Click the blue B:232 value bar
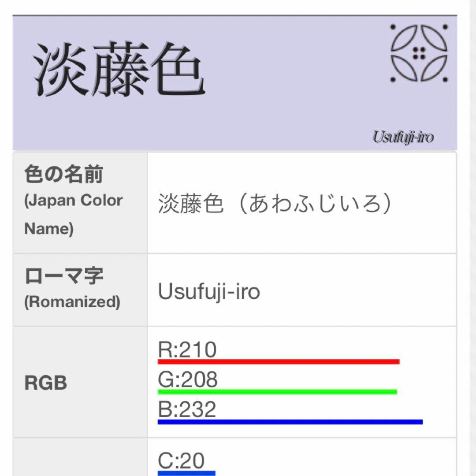476x476 pixels. click(x=290, y=422)
